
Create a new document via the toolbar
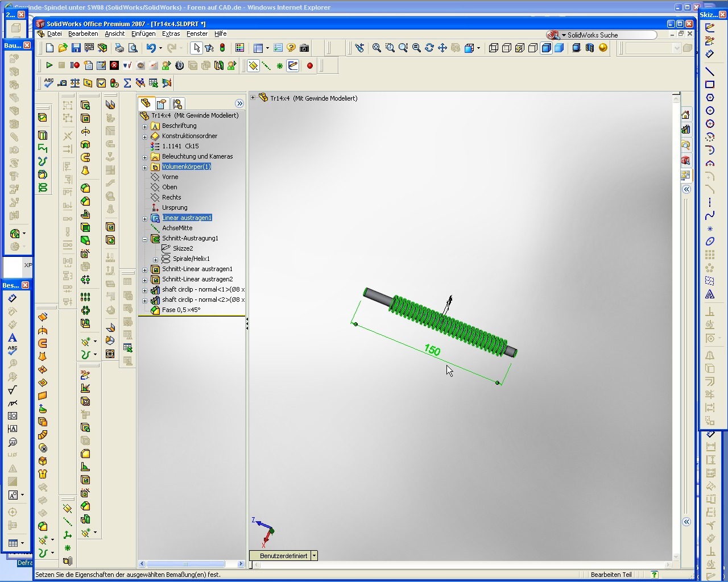[49, 48]
